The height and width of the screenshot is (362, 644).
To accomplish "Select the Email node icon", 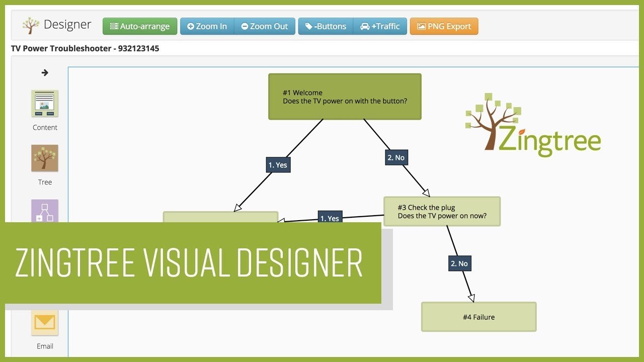I will [x=45, y=322].
